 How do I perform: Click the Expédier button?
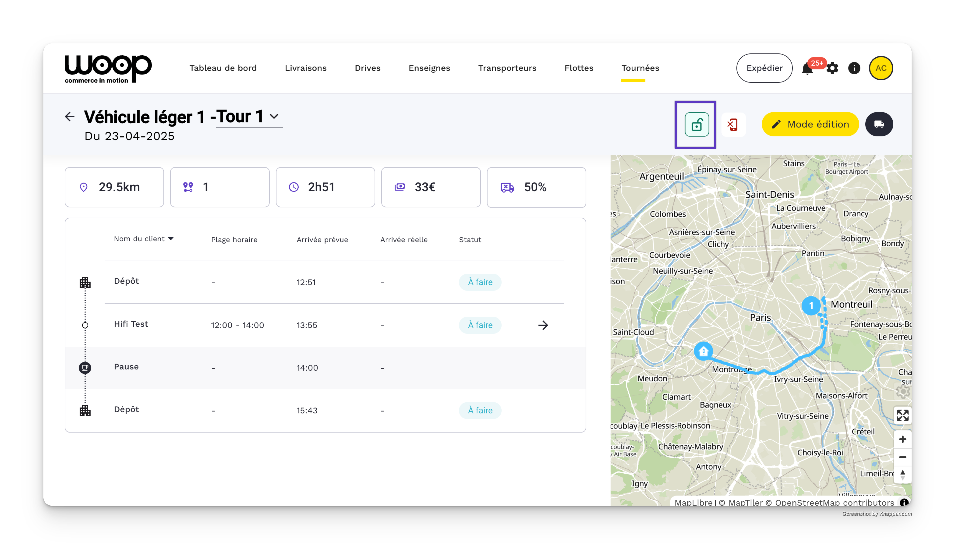pos(764,68)
